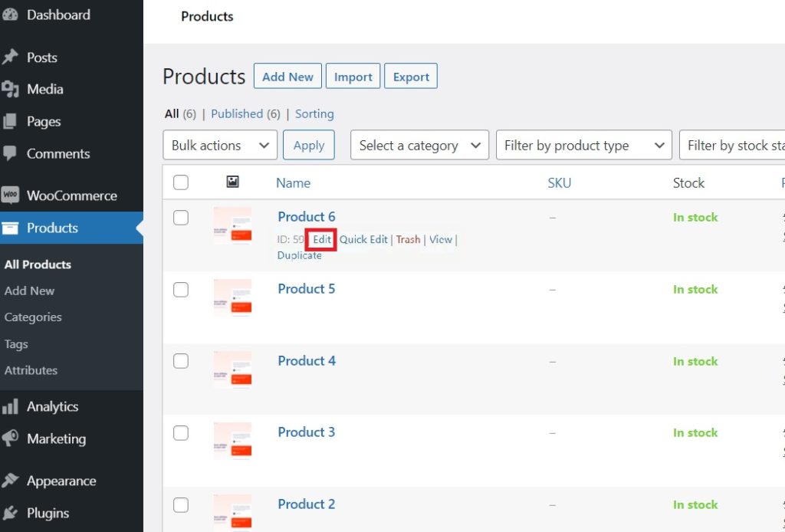Open the Plugins menu item
The width and height of the screenshot is (785, 532).
coord(48,513)
